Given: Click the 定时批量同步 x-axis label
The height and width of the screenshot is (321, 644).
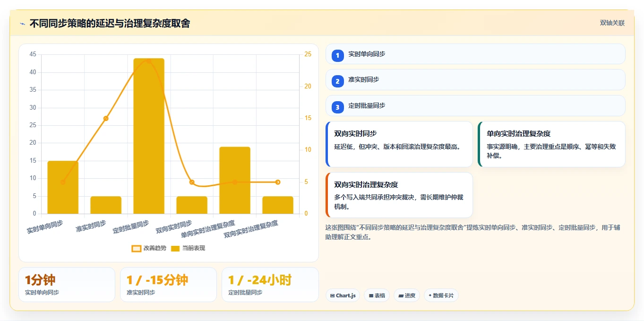Looking at the screenshot, I should coord(131,227).
